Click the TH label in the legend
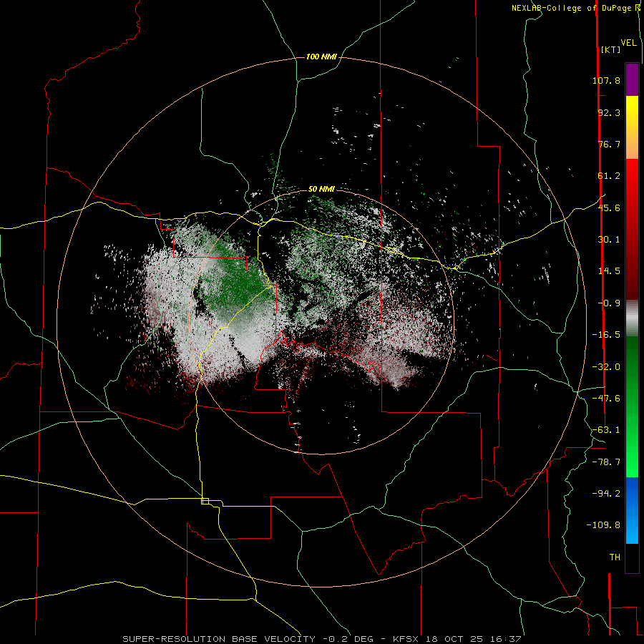Image resolution: width=644 pixels, height=644 pixels. tap(615, 557)
